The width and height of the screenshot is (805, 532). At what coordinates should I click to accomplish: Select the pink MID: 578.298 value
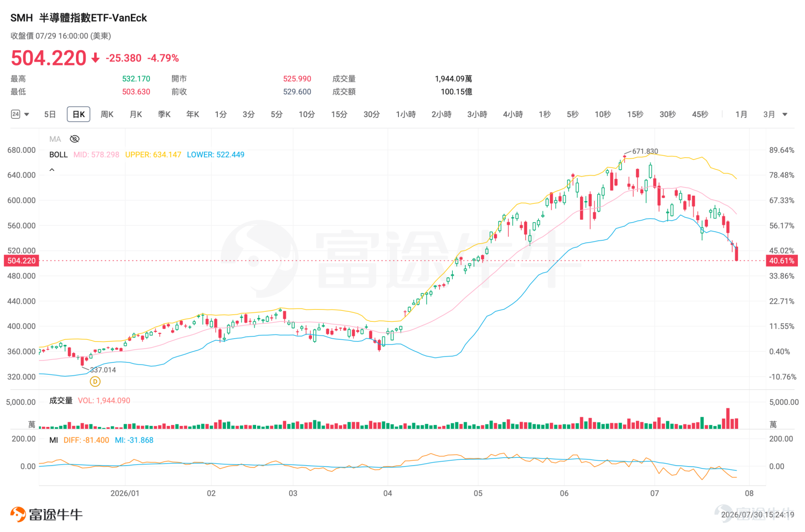coord(96,154)
